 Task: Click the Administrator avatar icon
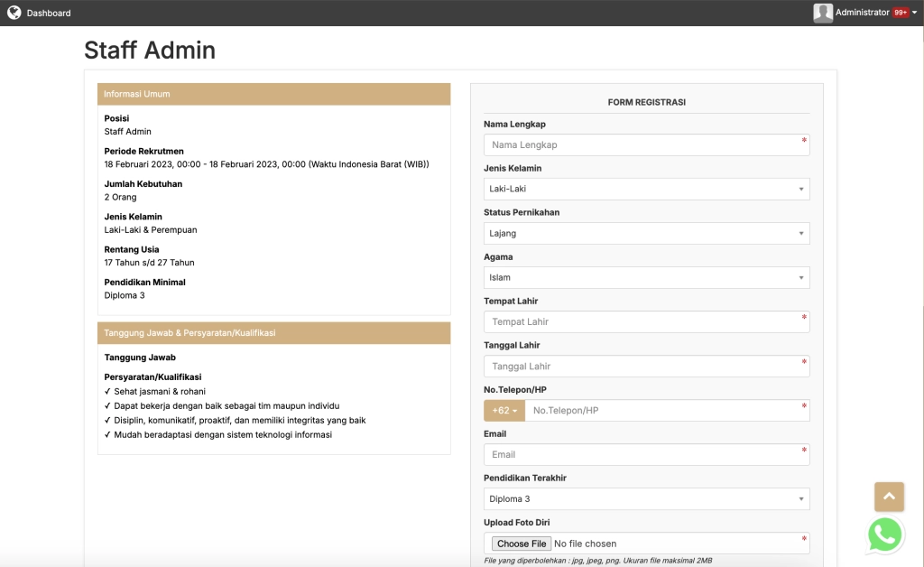[x=822, y=13]
